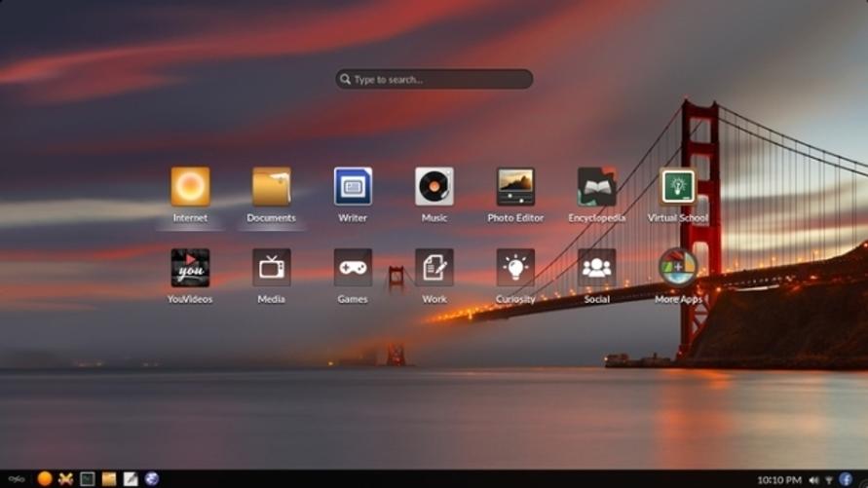The height and width of the screenshot is (488, 868).
Task: Open the YouVideos app
Action: pos(190,268)
